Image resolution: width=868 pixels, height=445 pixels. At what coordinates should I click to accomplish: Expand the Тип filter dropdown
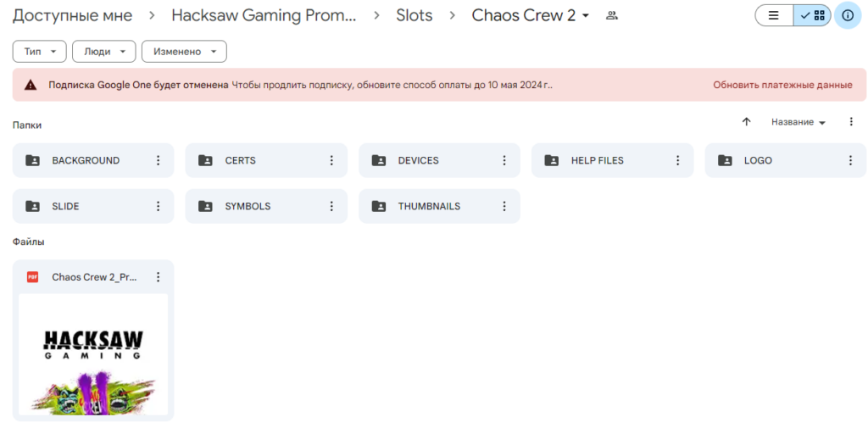point(40,52)
